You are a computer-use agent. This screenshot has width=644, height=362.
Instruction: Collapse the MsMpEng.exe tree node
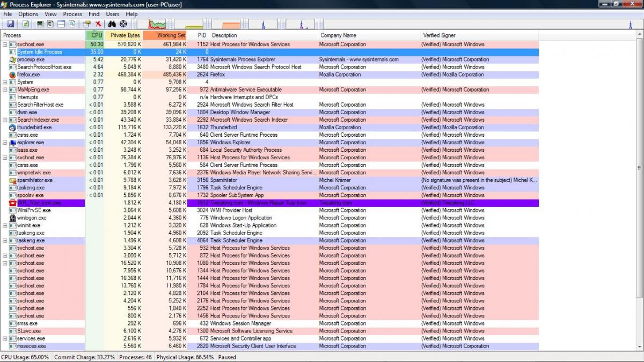pyautogui.click(x=5, y=90)
